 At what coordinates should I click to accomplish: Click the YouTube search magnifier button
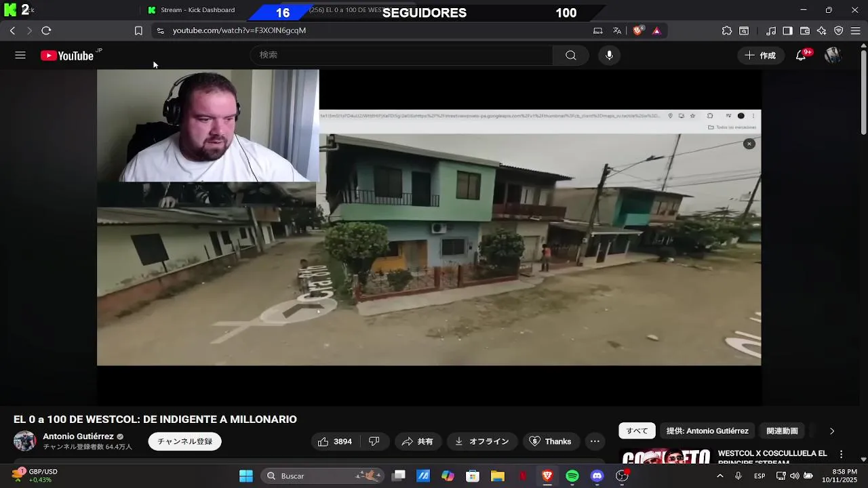pos(571,56)
